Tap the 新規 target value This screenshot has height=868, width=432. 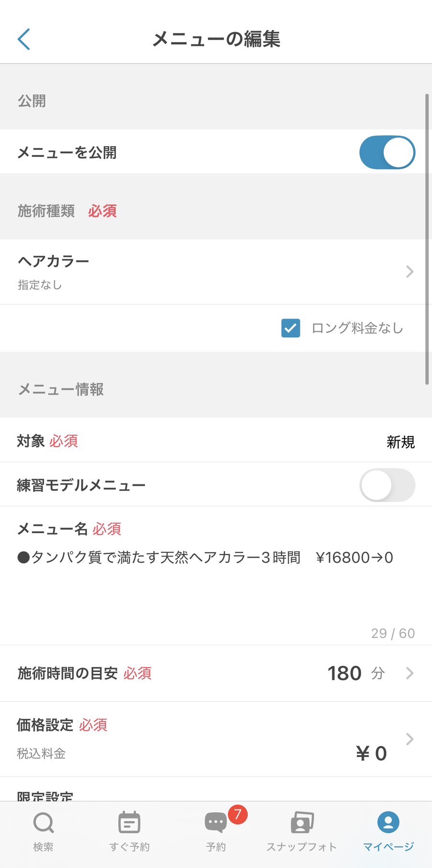pos(400,442)
